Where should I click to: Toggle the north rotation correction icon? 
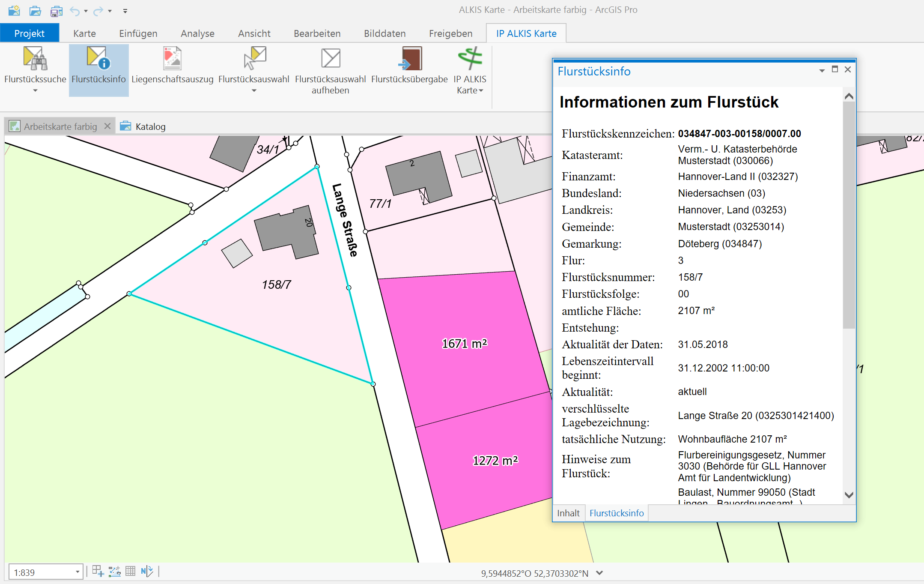tap(147, 571)
